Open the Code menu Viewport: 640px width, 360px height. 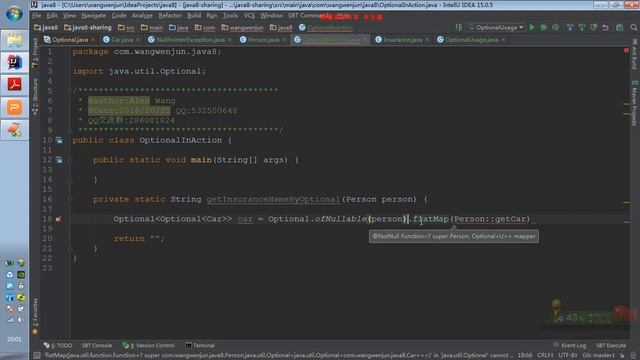pos(119,16)
